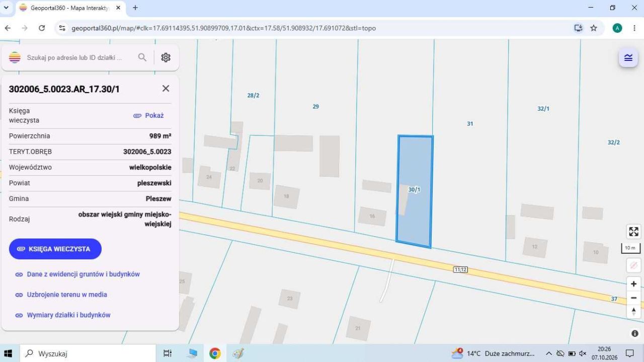This screenshot has width=644, height=362.
Task: Open the map layers button
Action: (x=628, y=57)
